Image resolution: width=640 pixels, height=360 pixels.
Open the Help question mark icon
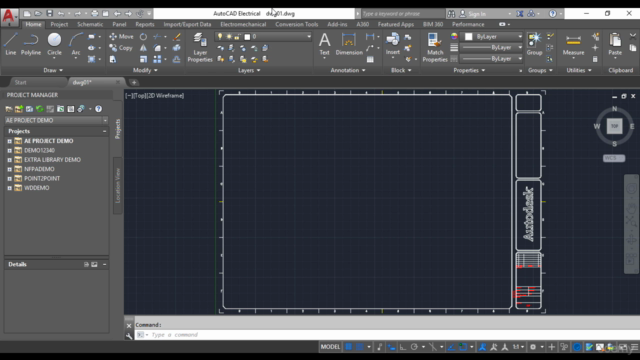552,13
